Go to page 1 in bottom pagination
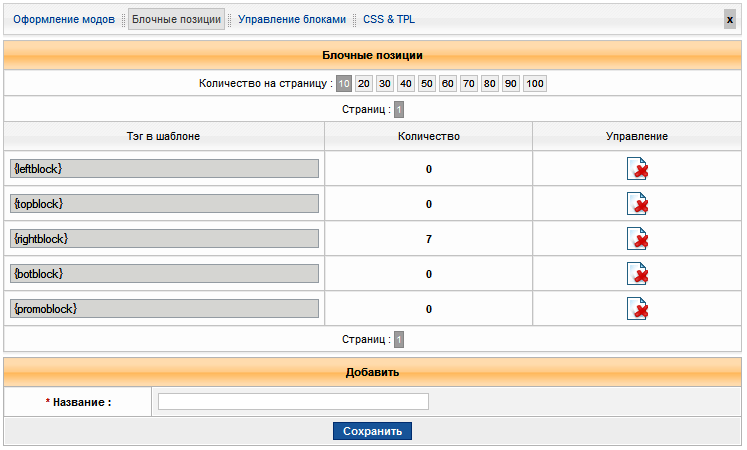 399,339
